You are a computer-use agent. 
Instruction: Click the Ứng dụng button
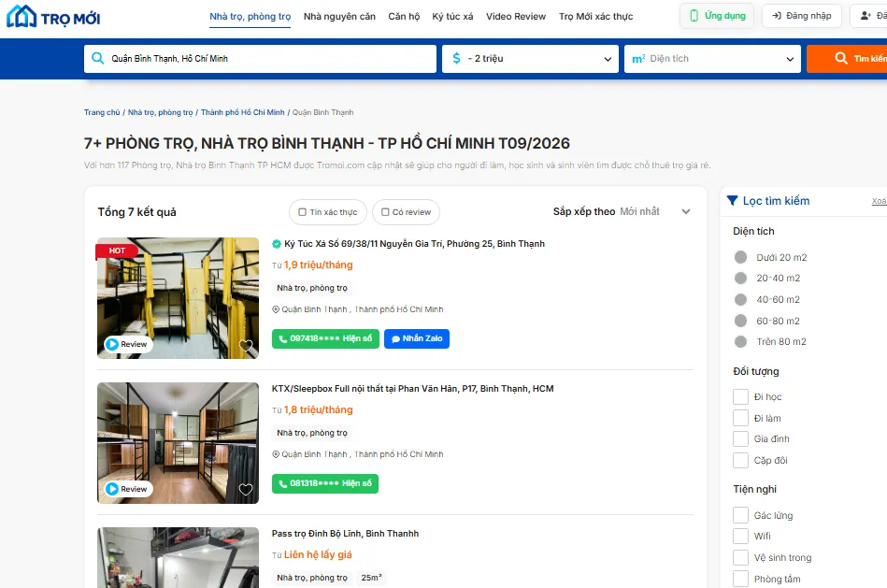pos(717,16)
